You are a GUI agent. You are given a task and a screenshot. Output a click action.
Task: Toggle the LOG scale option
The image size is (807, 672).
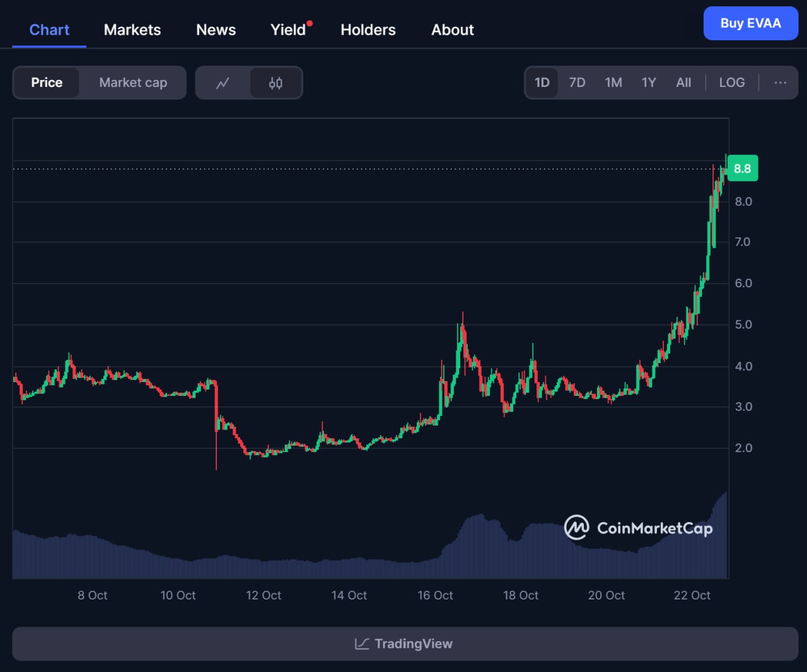(x=731, y=83)
